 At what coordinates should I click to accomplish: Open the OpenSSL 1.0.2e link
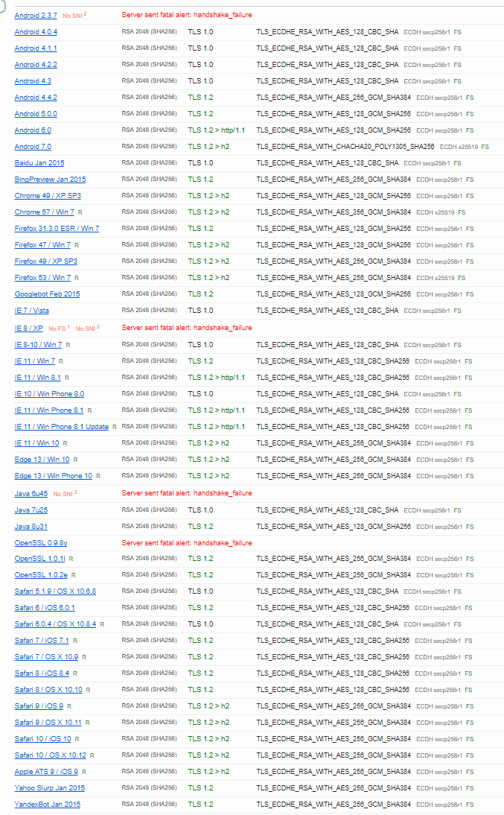41,575
